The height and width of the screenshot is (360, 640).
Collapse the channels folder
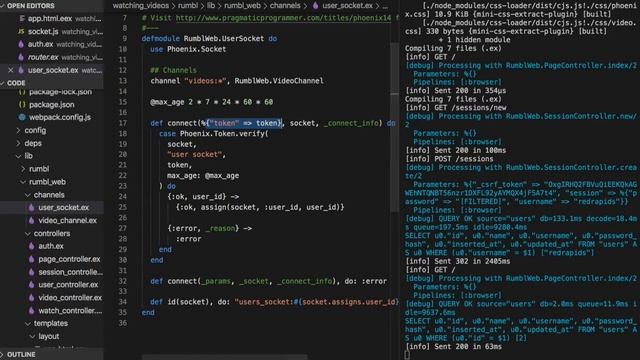[28, 195]
